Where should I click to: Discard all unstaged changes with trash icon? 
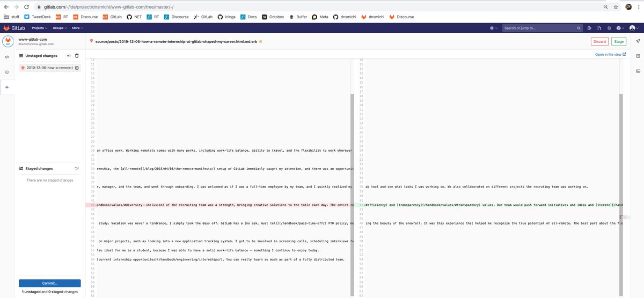pos(77,56)
